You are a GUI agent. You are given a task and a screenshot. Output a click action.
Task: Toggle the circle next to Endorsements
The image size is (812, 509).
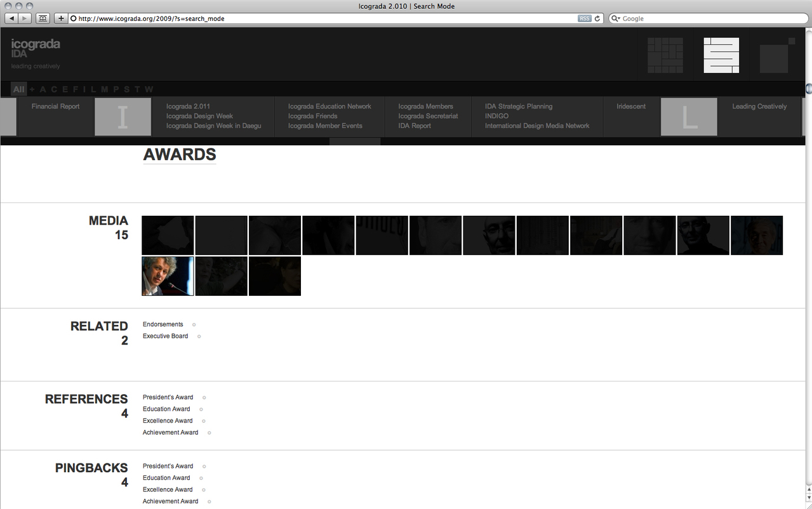point(194,324)
